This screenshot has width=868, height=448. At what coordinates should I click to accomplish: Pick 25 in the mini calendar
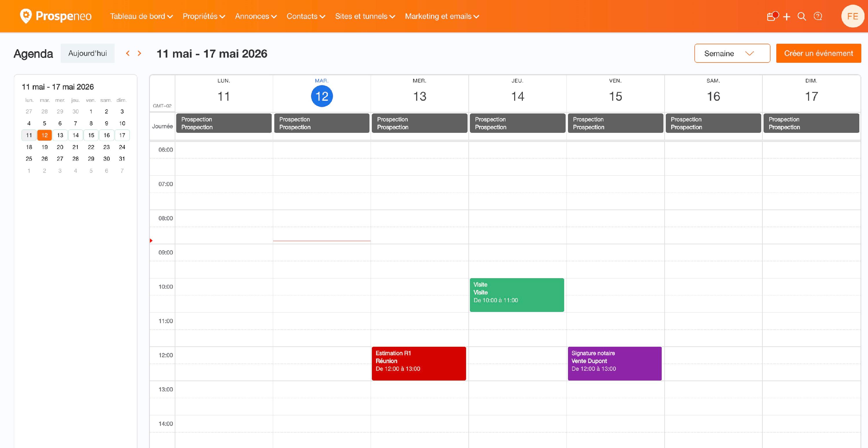point(29,159)
